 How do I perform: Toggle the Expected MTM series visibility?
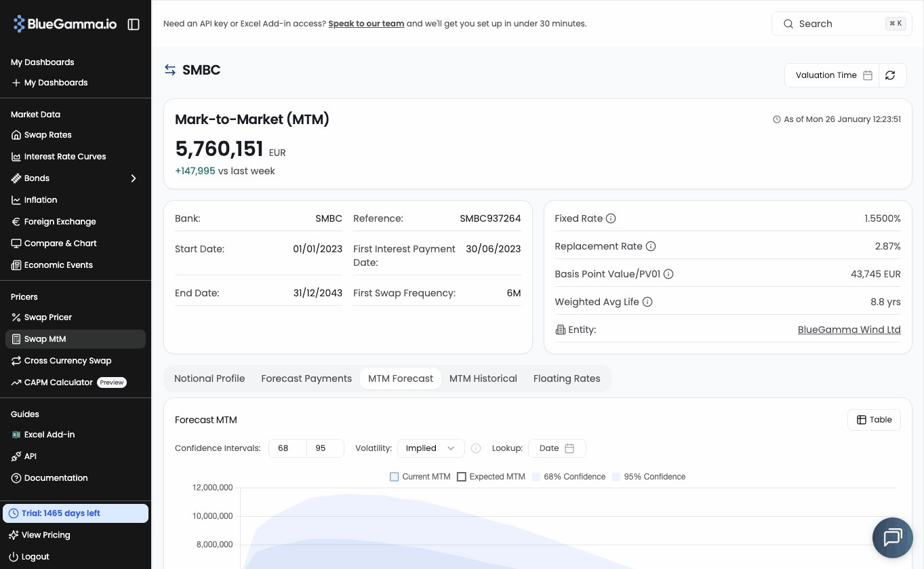click(x=462, y=477)
